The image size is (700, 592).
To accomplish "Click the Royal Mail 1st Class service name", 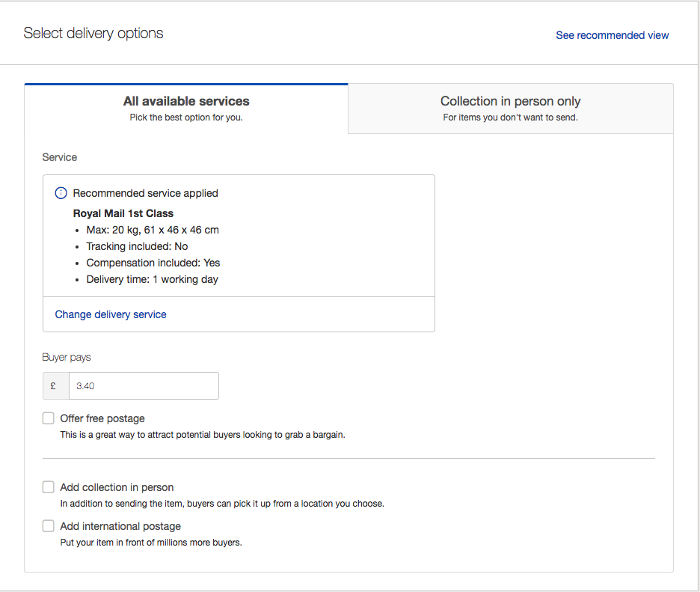I will point(123,213).
